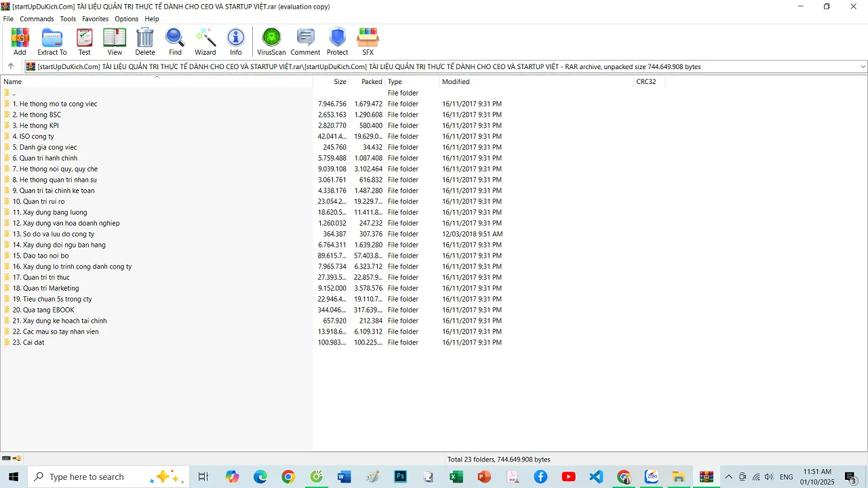The image size is (868, 488).
Task: Show hidden system tray icons
Action: point(729,477)
